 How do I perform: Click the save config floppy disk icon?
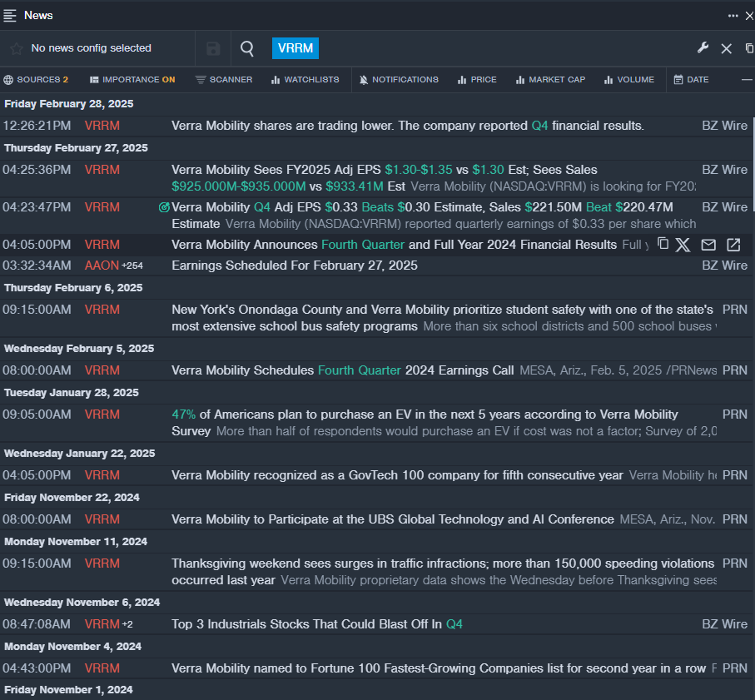click(213, 48)
